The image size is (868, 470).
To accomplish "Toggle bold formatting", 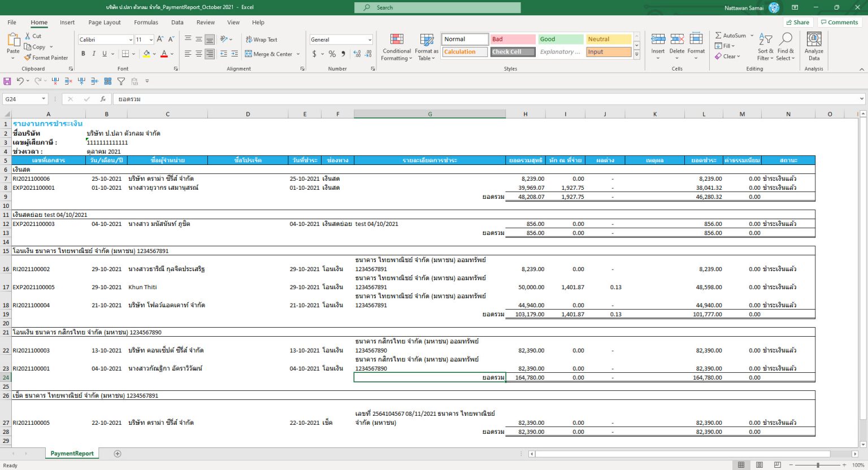I will pos(83,54).
